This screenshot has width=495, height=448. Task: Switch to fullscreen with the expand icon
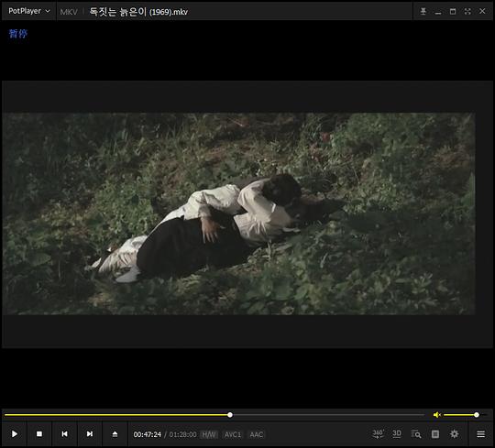click(467, 11)
